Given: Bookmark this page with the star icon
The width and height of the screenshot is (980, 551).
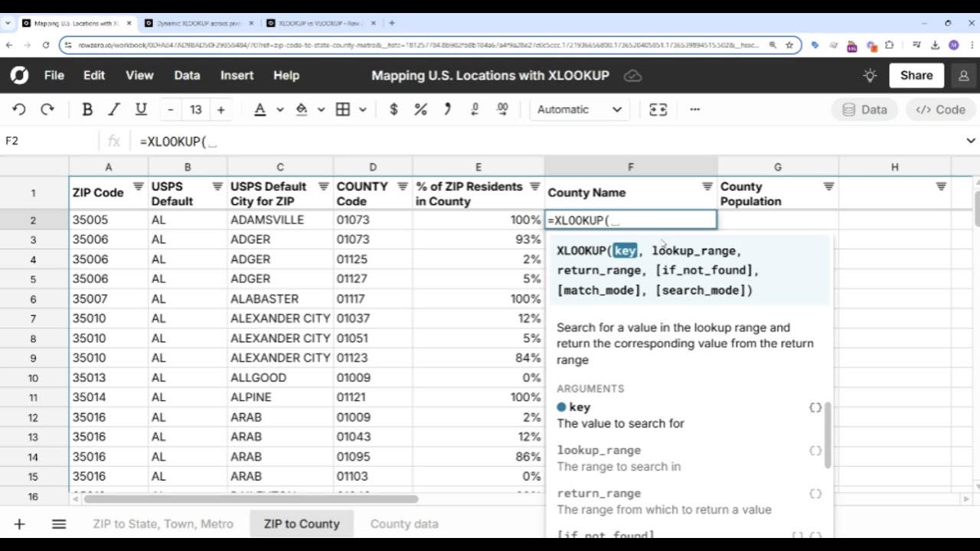Looking at the screenshot, I should coord(789,45).
